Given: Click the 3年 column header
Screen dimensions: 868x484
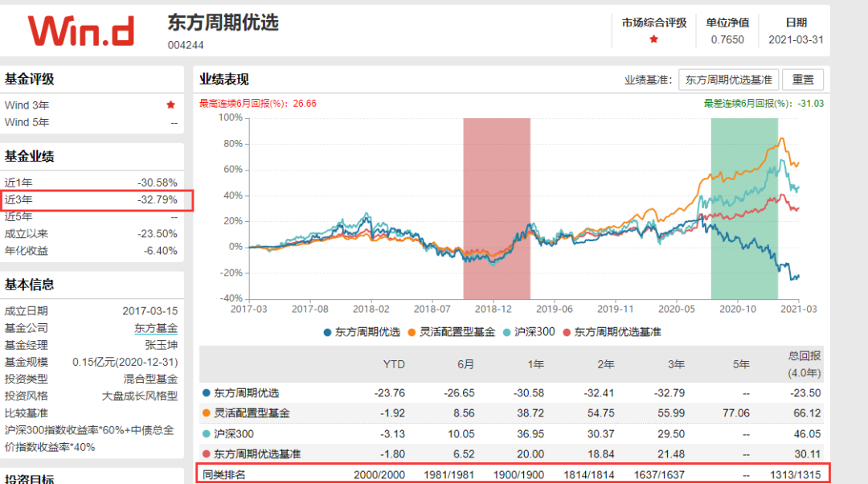Looking at the screenshot, I should 676,364.
